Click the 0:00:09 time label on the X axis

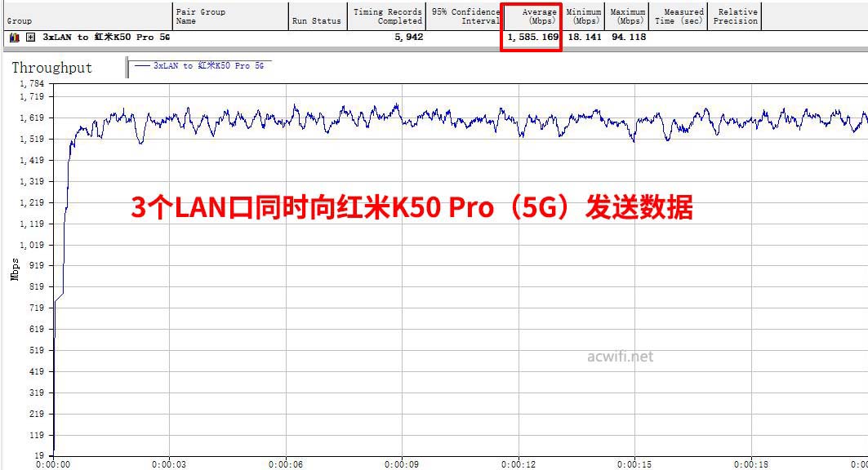coord(402,464)
